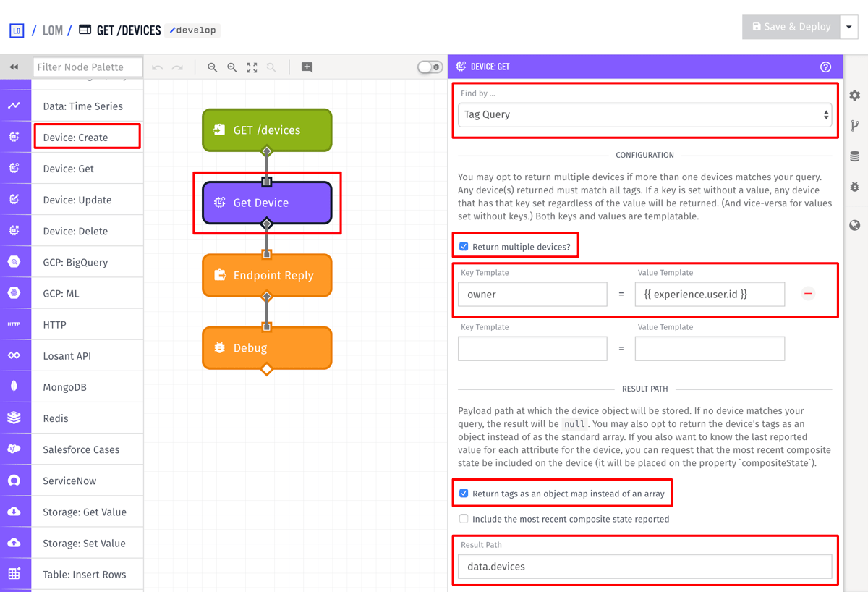
Task: Click the reset zoom magnifier icon
Action: click(x=271, y=67)
